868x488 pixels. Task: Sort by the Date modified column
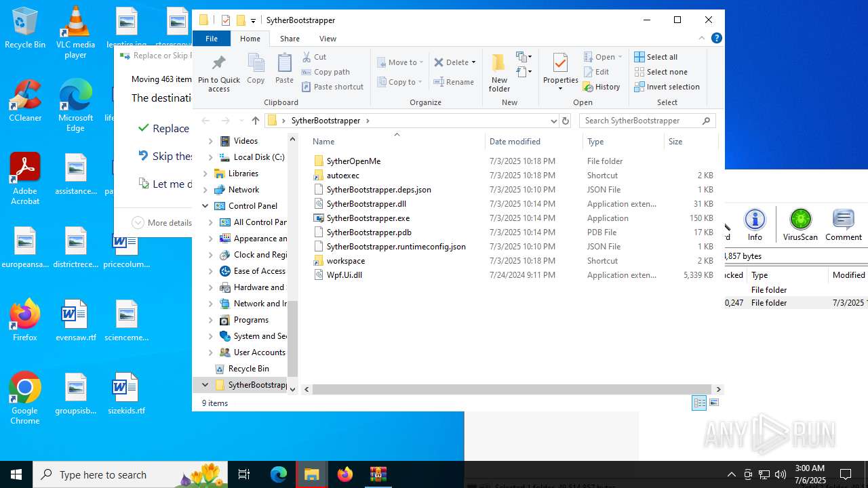[534, 142]
